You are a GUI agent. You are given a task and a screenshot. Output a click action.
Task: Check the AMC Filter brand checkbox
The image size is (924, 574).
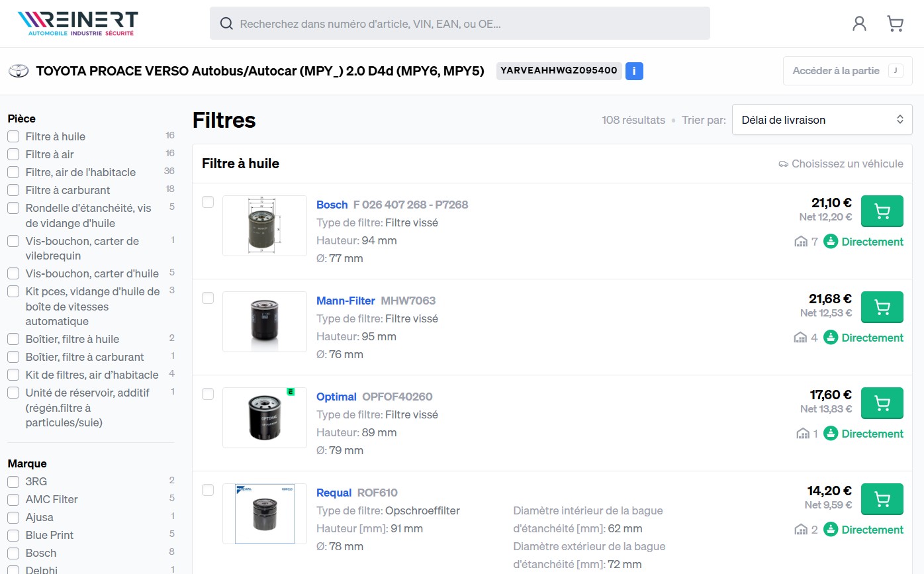tap(13, 499)
